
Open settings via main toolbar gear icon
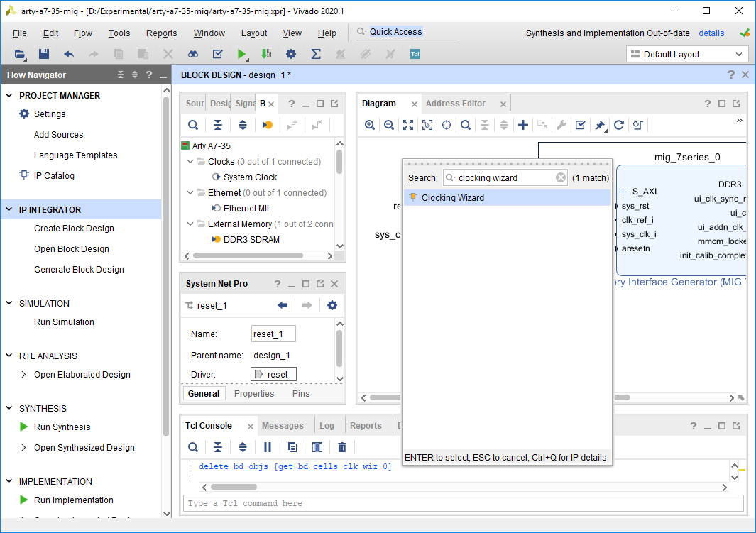tap(291, 54)
